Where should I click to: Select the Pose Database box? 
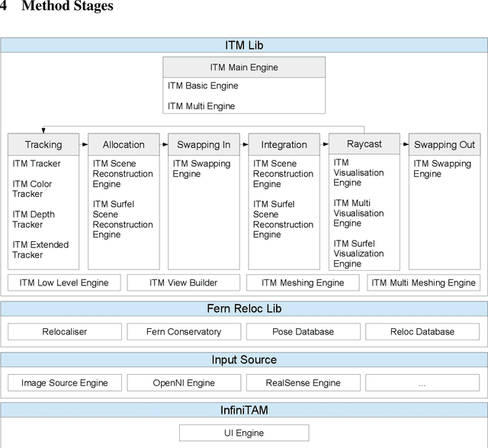[x=303, y=332]
